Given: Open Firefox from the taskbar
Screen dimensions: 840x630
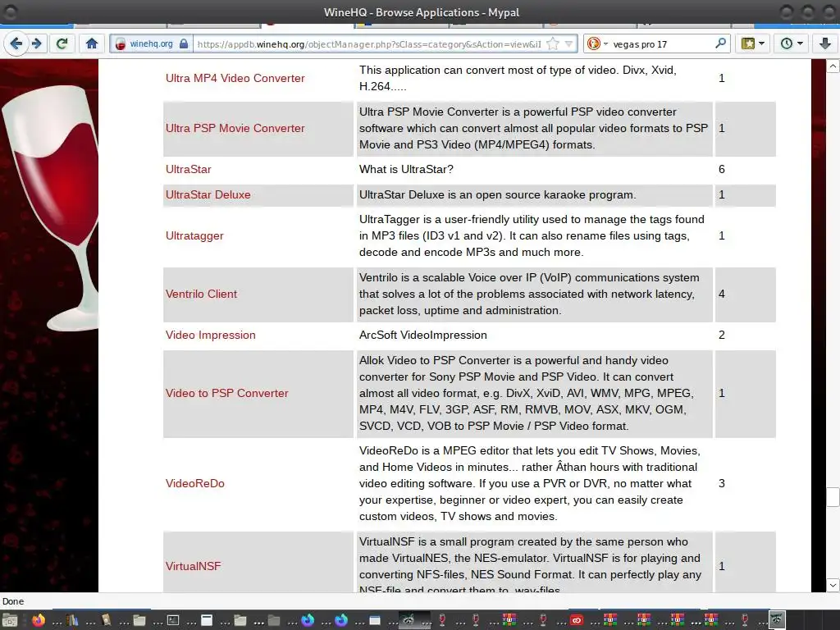Looking at the screenshot, I should pos(38,620).
